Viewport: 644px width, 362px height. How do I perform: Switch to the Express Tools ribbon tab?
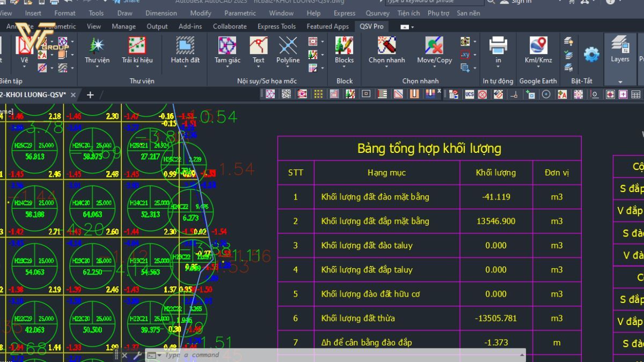pos(276,26)
